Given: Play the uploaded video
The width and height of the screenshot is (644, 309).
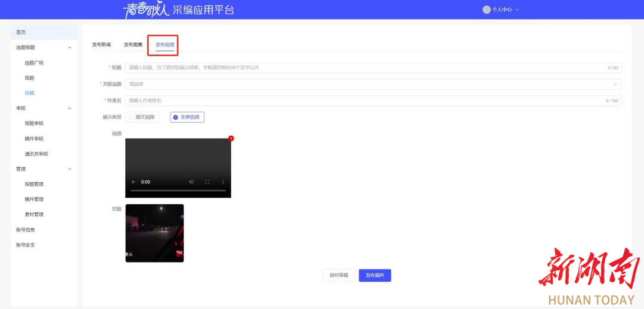Looking at the screenshot, I should [x=133, y=182].
